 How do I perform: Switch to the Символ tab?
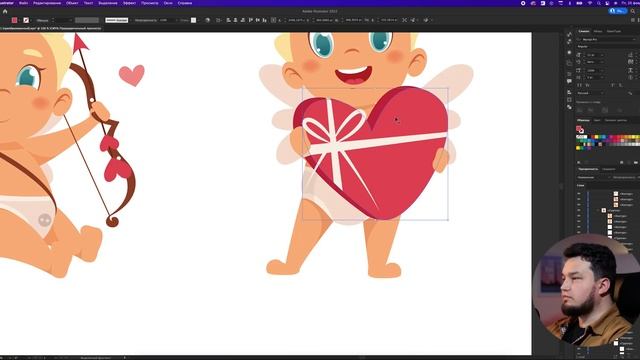point(584,31)
